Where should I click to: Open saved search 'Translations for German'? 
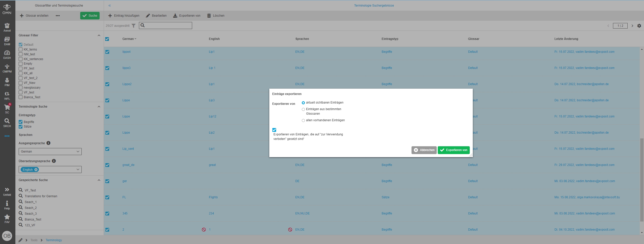click(x=41, y=196)
